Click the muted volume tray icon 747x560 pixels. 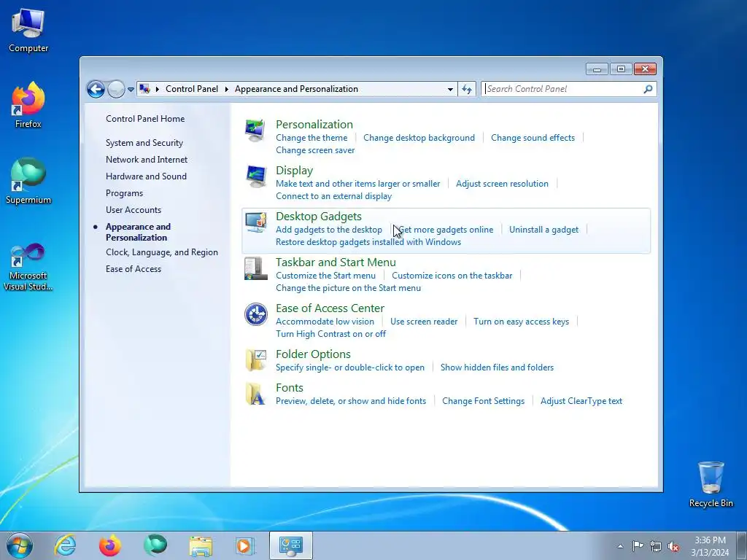point(673,546)
